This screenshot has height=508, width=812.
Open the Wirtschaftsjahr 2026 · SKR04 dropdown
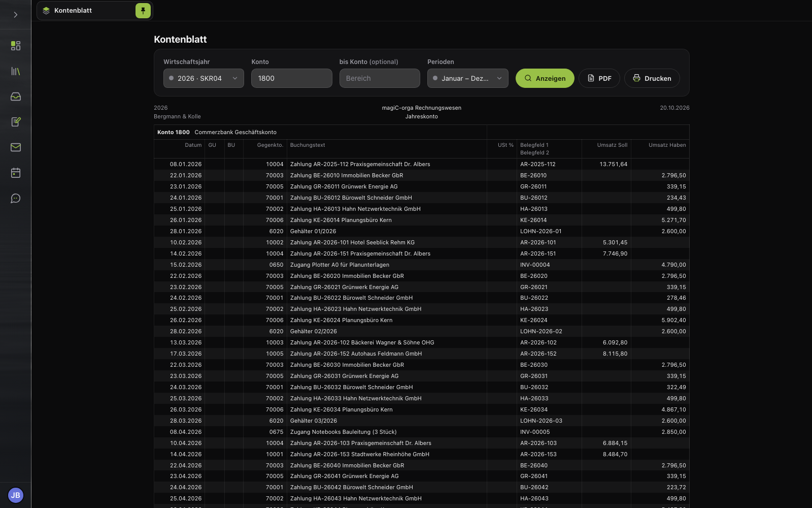click(x=204, y=78)
